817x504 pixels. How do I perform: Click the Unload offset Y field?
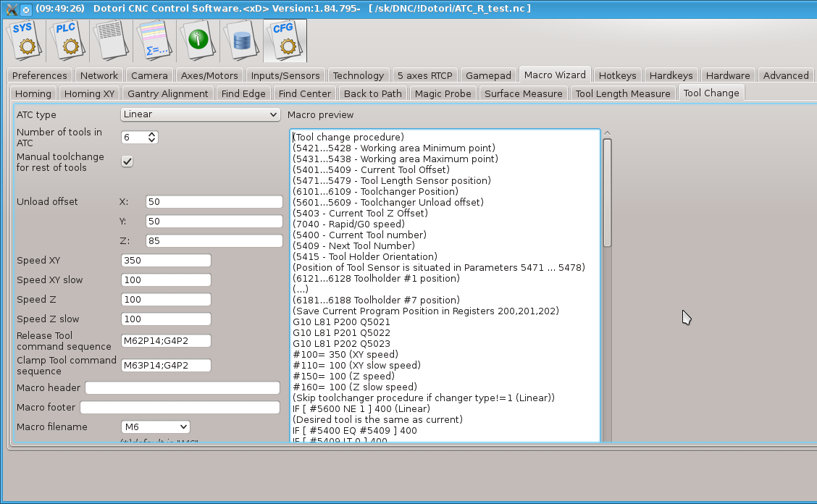[214, 221]
